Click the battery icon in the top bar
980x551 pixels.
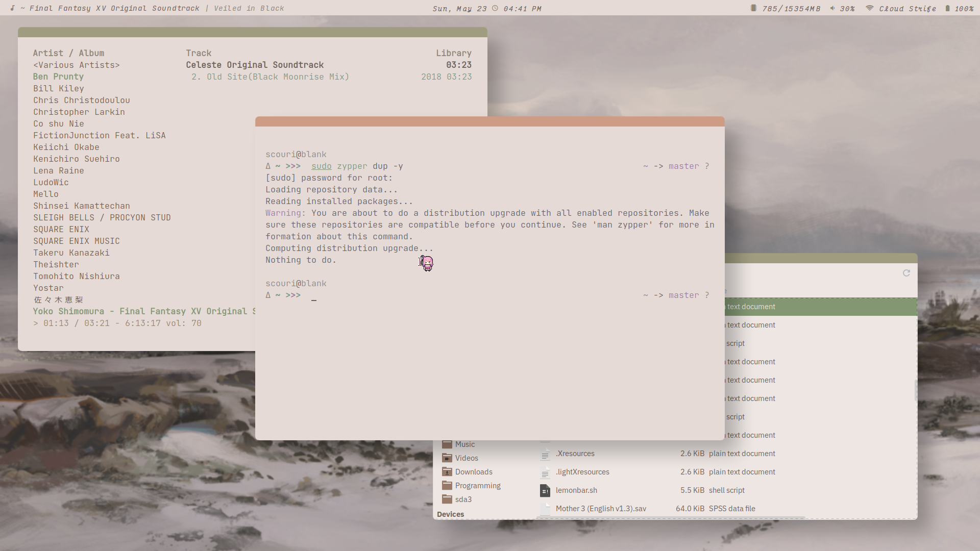pyautogui.click(x=947, y=8)
